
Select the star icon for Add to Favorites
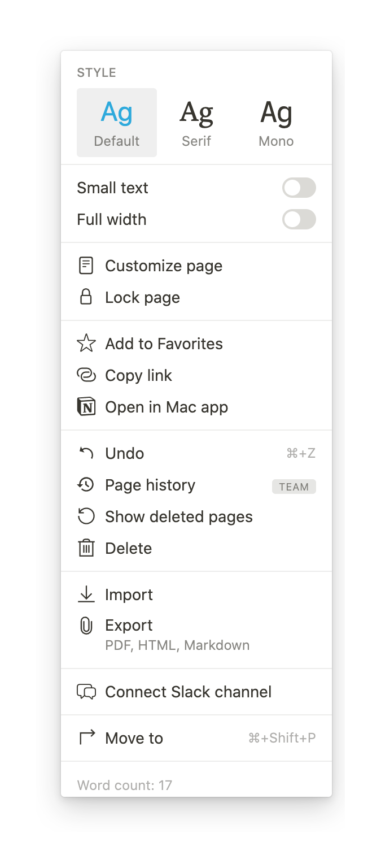(x=86, y=343)
